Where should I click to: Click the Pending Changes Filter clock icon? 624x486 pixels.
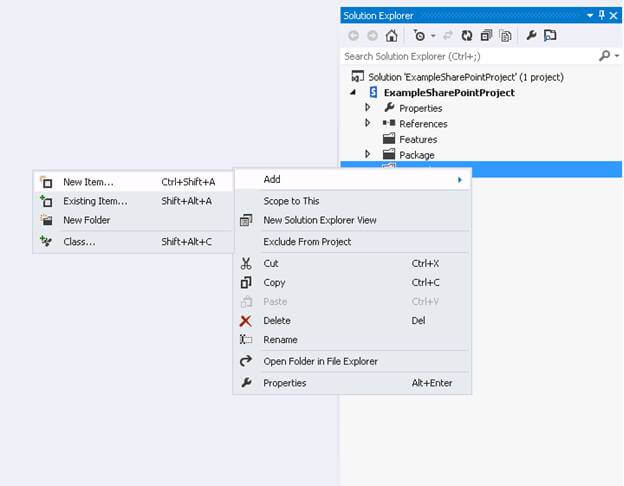[x=419, y=35]
